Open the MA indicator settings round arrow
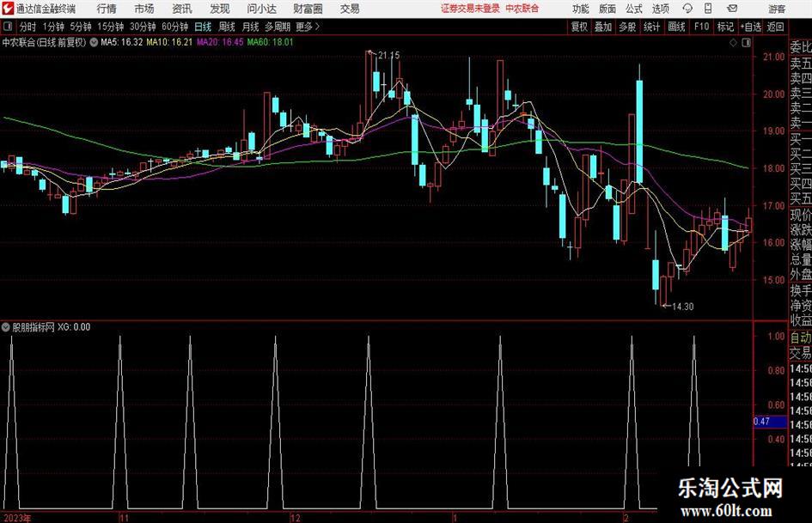812x523 pixels. tap(94, 42)
